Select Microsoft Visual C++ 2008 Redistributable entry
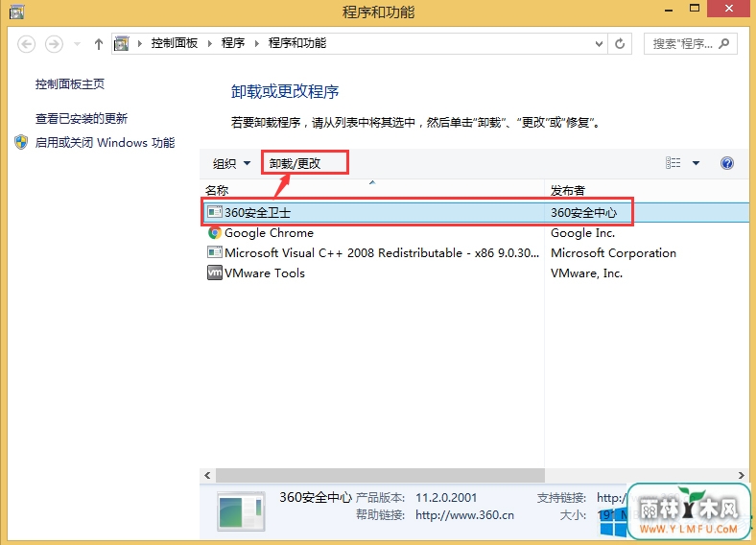This screenshot has height=545, width=756. pos(364,253)
